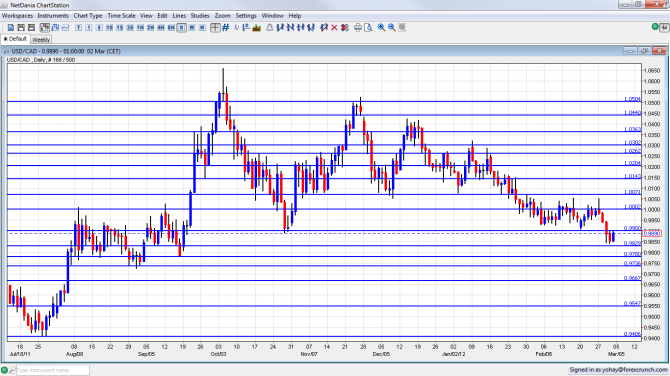Click the zoom out magnifier

coord(391,28)
